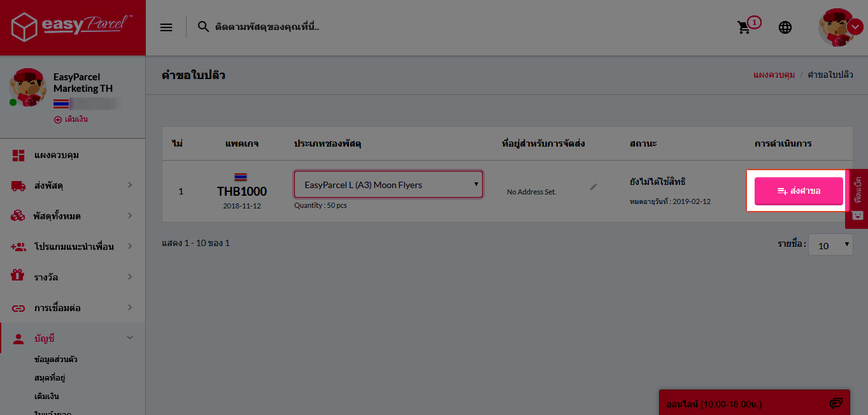Click the แสดง 1 - 10 ของ 1 text
Screen dimensions: 868x415
[196, 244]
